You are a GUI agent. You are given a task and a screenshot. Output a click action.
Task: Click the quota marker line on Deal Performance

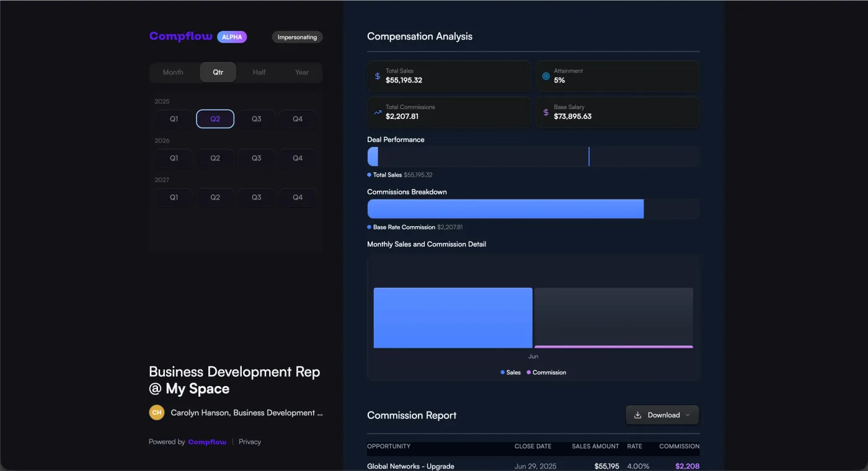589,157
